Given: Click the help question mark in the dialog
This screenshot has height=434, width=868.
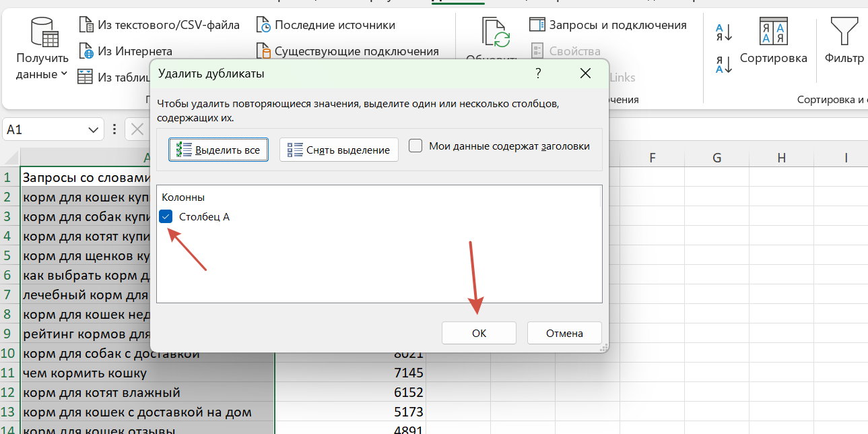Looking at the screenshot, I should 538,73.
